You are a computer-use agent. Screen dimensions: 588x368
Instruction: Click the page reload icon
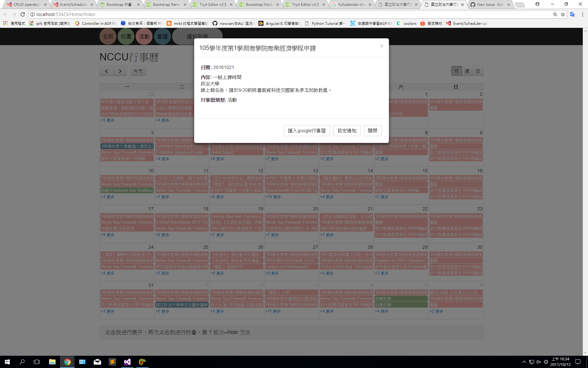tap(23, 14)
